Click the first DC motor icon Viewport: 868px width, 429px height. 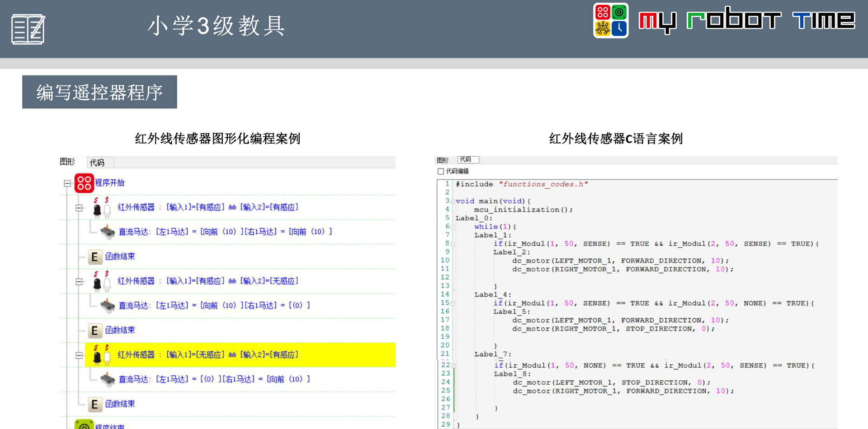click(x=107, y=232)
